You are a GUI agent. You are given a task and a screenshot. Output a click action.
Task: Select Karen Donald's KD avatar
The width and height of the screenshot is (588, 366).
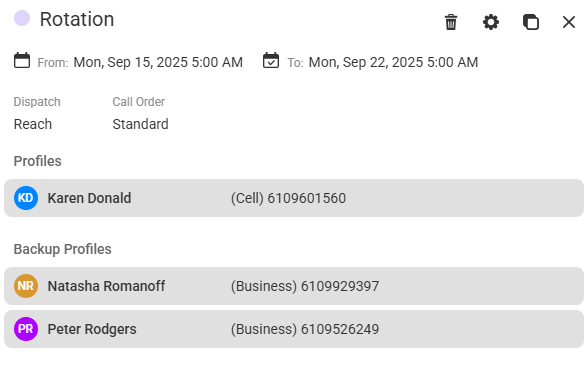pyautogui.click(x=26, y=198)
